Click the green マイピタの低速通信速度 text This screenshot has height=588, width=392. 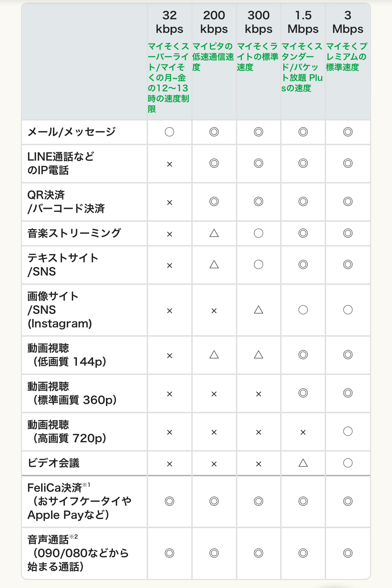213,56
